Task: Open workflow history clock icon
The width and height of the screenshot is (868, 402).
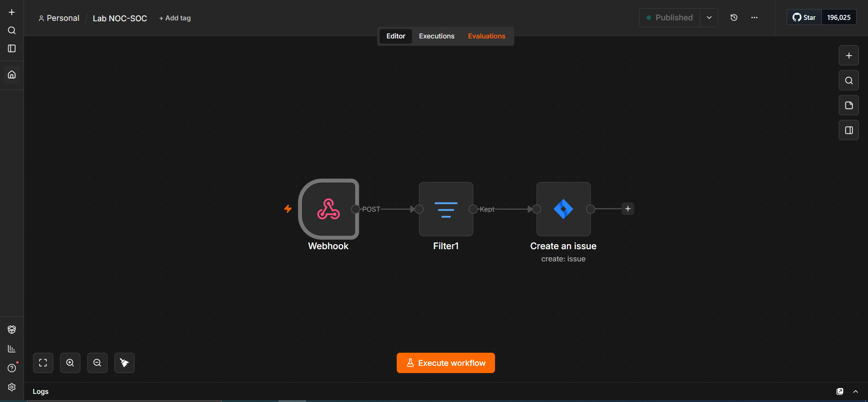Action: (734, 18)
